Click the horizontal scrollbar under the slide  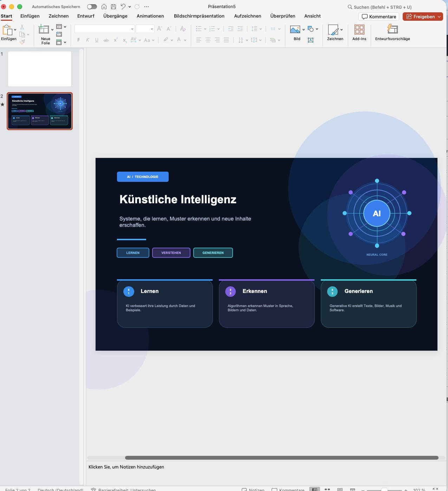[281, 458]
